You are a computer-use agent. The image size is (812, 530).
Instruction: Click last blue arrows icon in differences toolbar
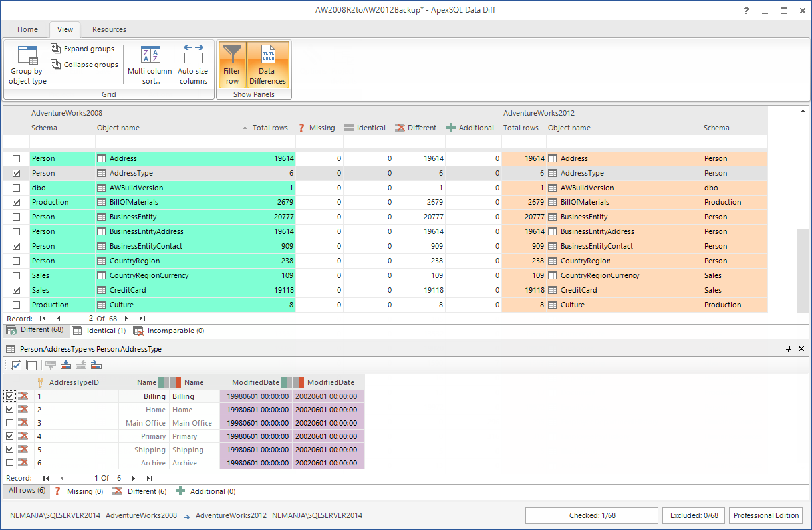click(x=96, y=364)
